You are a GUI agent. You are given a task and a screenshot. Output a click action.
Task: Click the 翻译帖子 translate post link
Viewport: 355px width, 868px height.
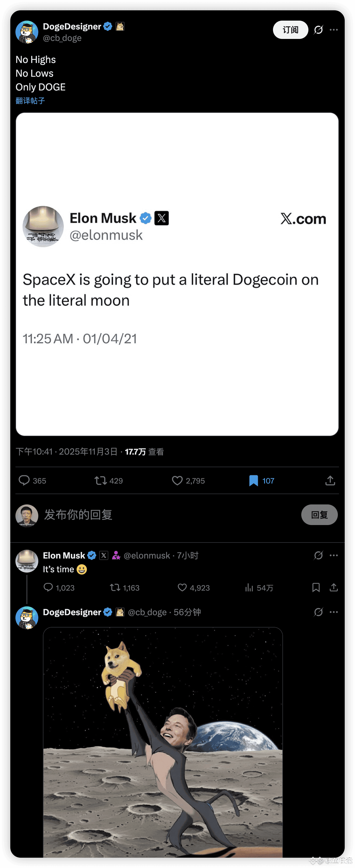(30, 101)
